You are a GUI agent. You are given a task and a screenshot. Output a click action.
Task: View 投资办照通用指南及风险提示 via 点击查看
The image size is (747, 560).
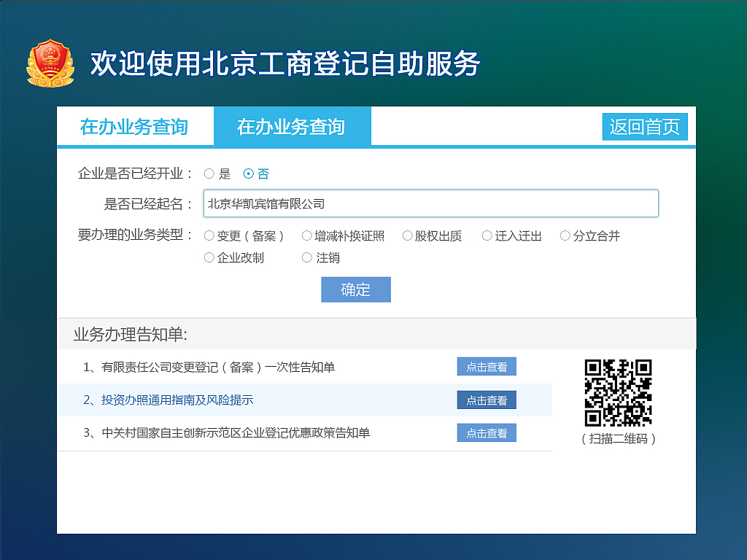pyautogui.click(x=486, y=400)
